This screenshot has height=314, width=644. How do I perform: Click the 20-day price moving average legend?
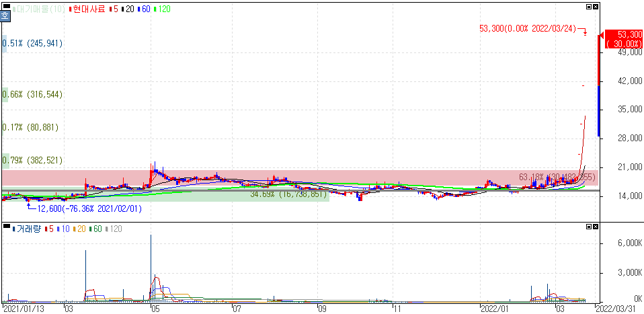point(127,9)
